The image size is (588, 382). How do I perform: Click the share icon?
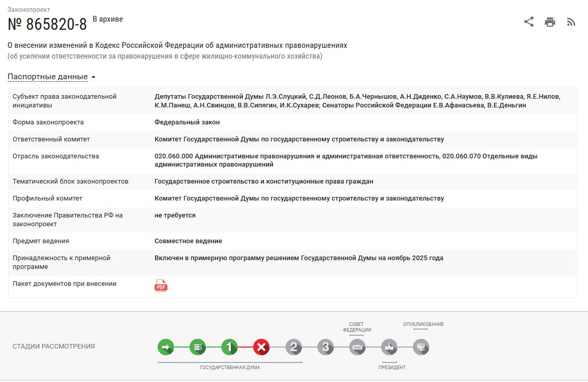(529, 22)
